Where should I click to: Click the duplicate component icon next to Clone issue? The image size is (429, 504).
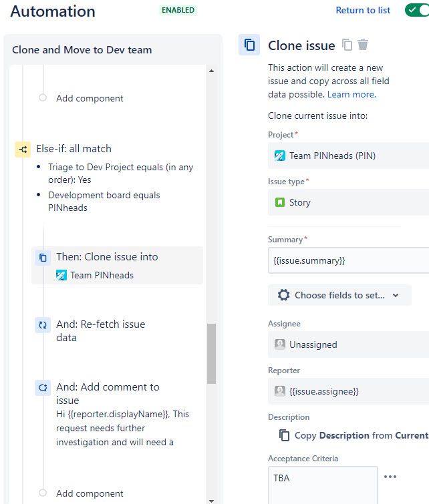click(x=347, y=45)
